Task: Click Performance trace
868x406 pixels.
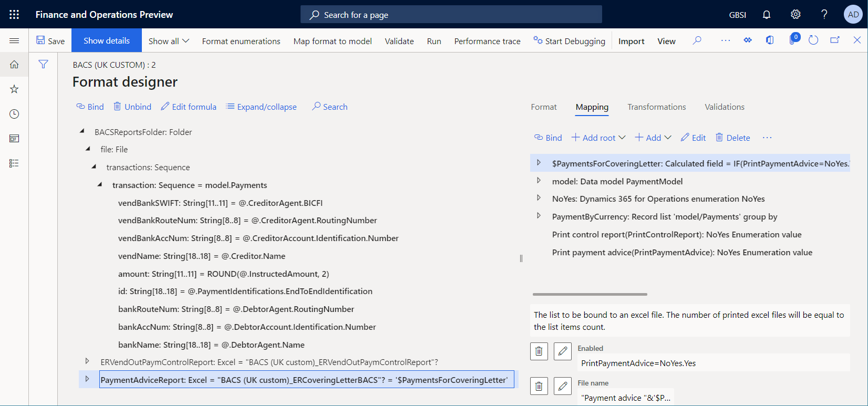Action: 488,41
